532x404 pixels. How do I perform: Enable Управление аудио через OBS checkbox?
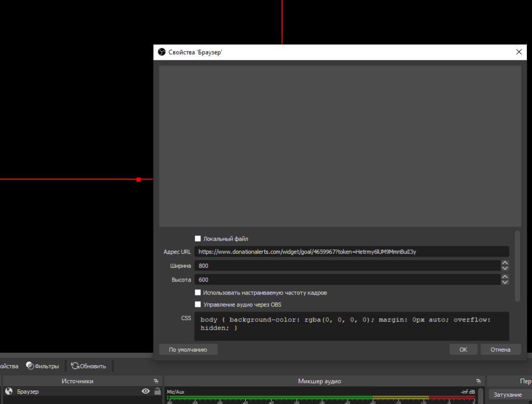tap(197, 305)
